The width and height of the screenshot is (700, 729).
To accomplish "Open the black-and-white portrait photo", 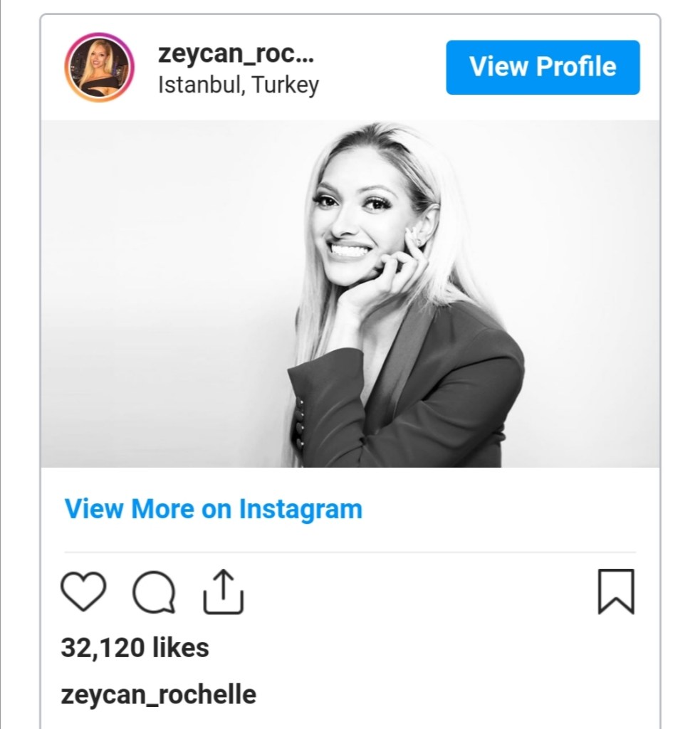I will 350,293.
